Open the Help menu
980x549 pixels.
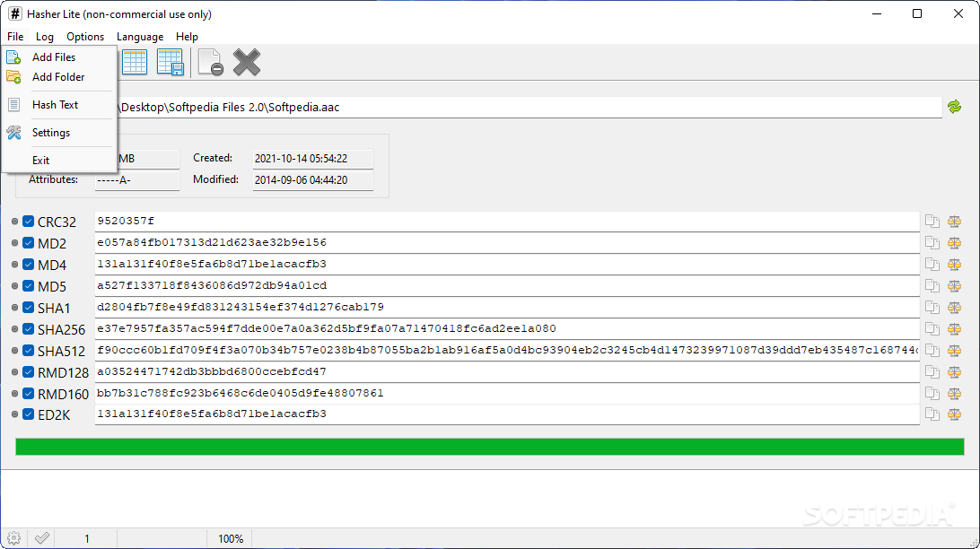[x=187, y=37]
